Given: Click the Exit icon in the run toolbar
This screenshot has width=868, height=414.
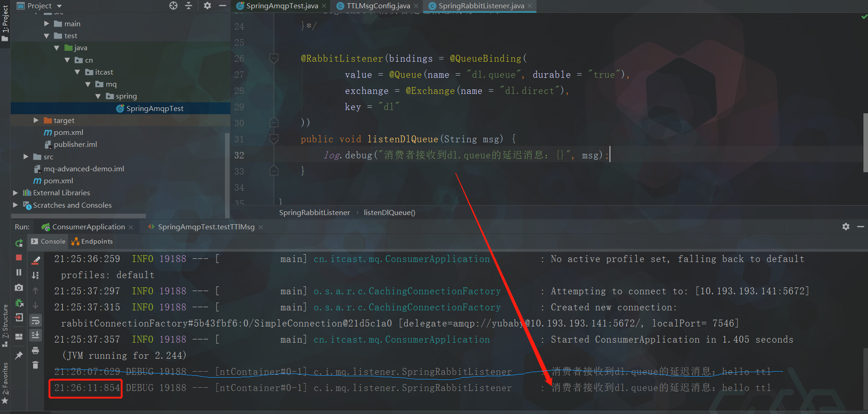Looking at the screenshot, I should tap(19, 317).
